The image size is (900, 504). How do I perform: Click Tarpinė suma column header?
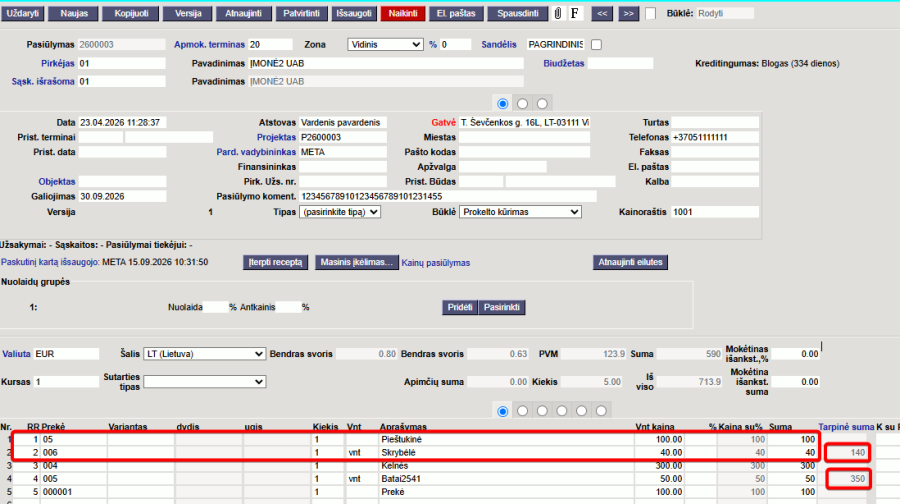click(846, 427)
